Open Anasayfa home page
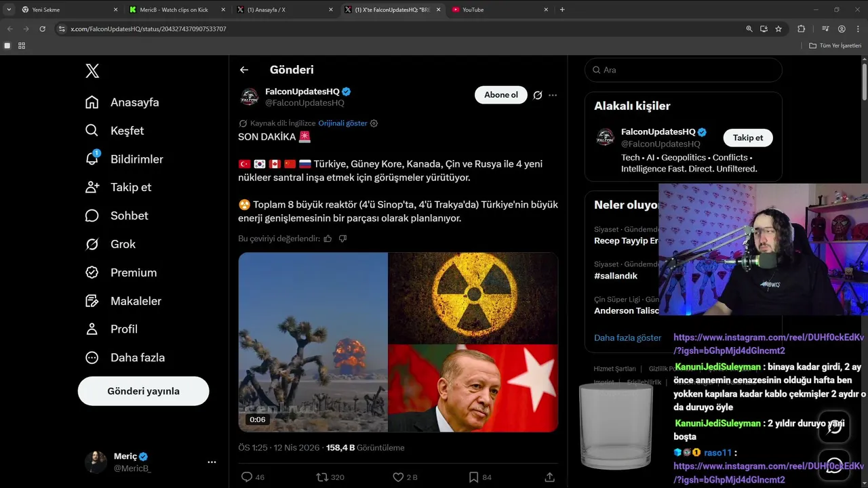The image size is (868, 488). pos(122,102)
